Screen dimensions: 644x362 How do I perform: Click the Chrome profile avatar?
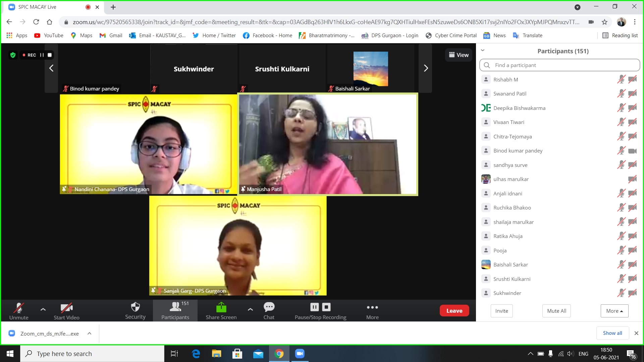pos(621,22)
